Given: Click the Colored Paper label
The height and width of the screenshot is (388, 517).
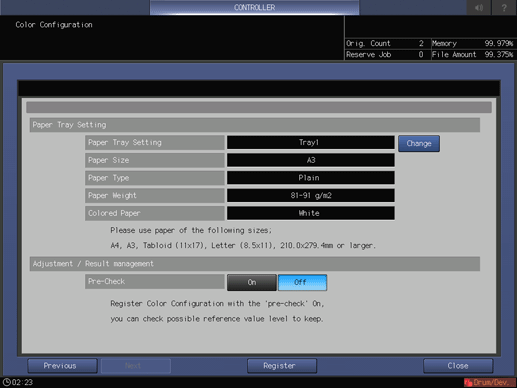Looking at the screenshot, I should click(155, 213).
